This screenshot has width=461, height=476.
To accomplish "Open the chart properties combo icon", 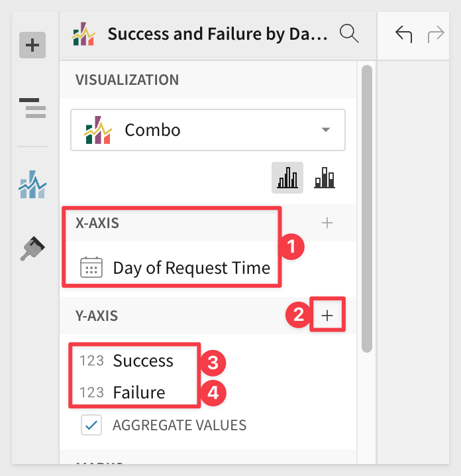I will pyautogui.click(x=32, y=184).
